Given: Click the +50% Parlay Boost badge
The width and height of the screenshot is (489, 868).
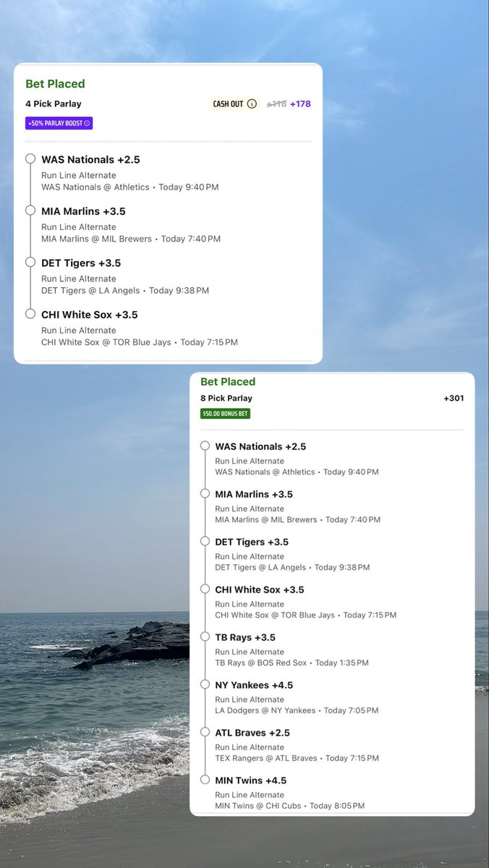Looking at the screenshot, I should click(59, 124).
